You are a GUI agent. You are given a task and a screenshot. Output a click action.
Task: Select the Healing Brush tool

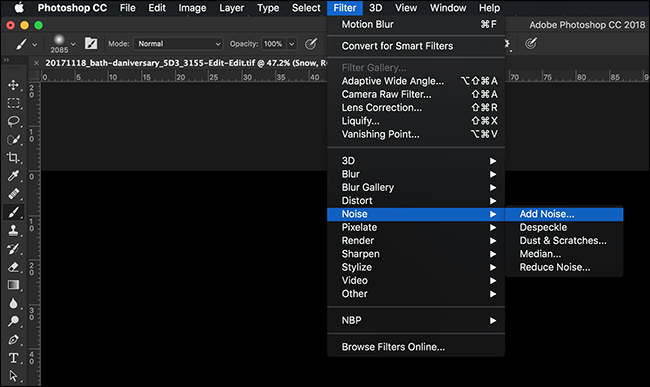13,194
